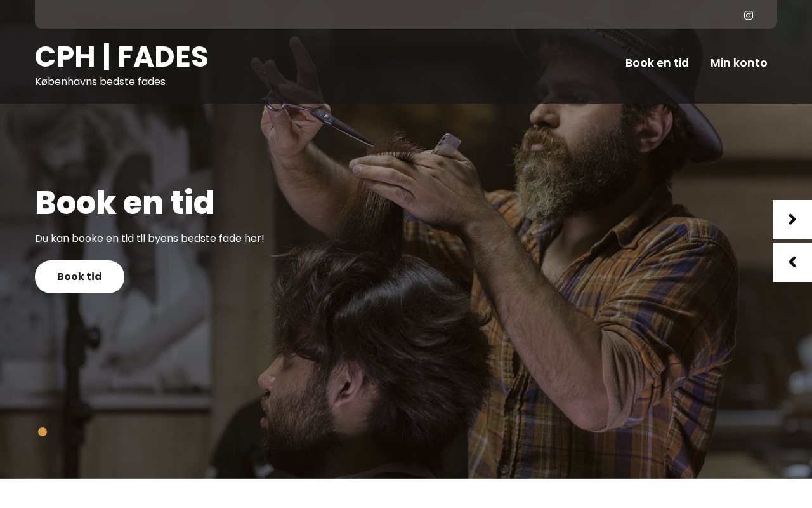Click the white area below the hero slider
This screenshot has height=508, width=812.
[406, 493]
